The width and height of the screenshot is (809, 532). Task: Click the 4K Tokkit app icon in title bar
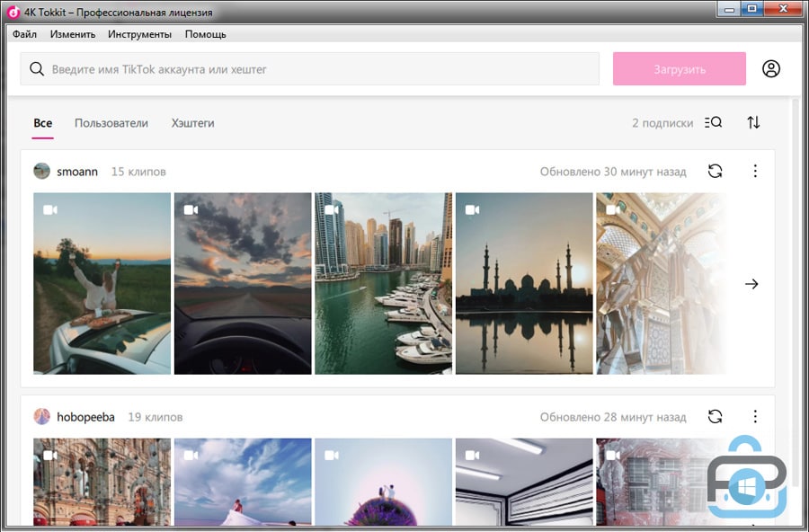13,12
